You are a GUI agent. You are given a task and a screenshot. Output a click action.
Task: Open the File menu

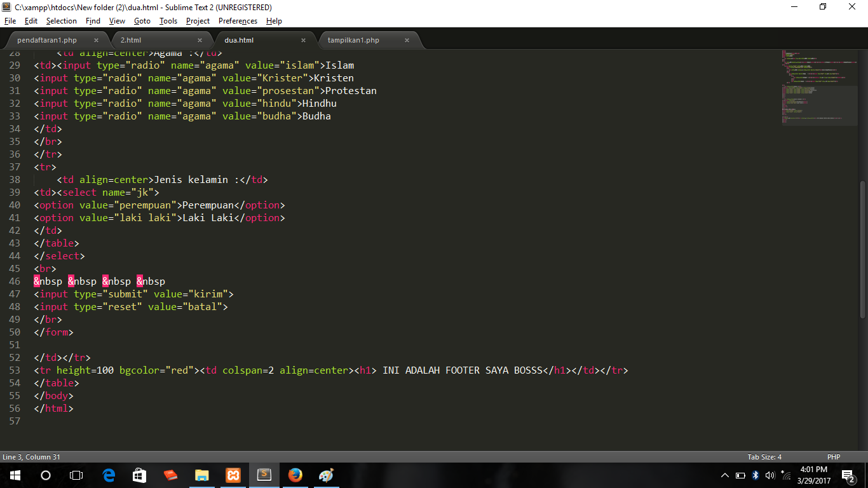(10, 21)
